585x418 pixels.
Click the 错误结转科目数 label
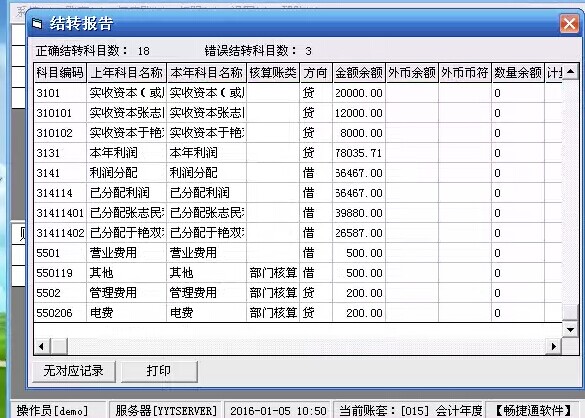251,51
